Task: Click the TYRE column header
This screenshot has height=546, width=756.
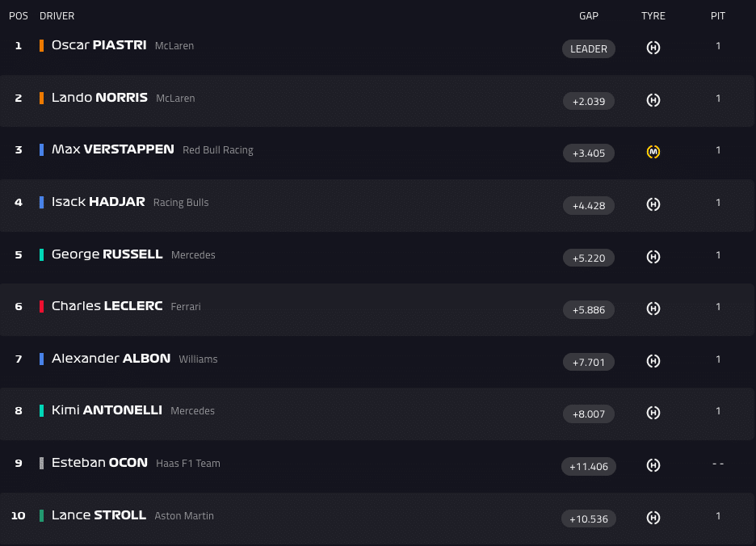Action: 653,16
